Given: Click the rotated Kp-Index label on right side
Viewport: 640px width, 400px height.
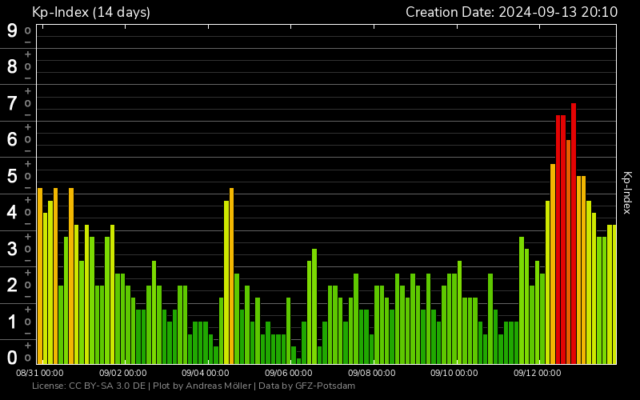Looking at the screenshot, I should pos(627,192).
